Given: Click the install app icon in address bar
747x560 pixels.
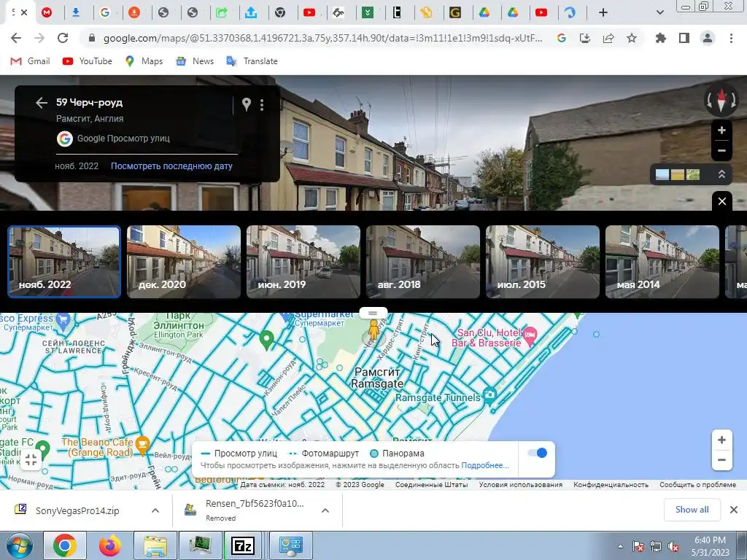Looking at the screenshot, I should (585, 38).
